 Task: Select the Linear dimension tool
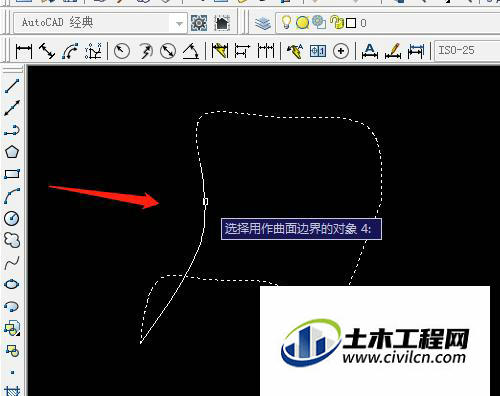click(24, 51)
